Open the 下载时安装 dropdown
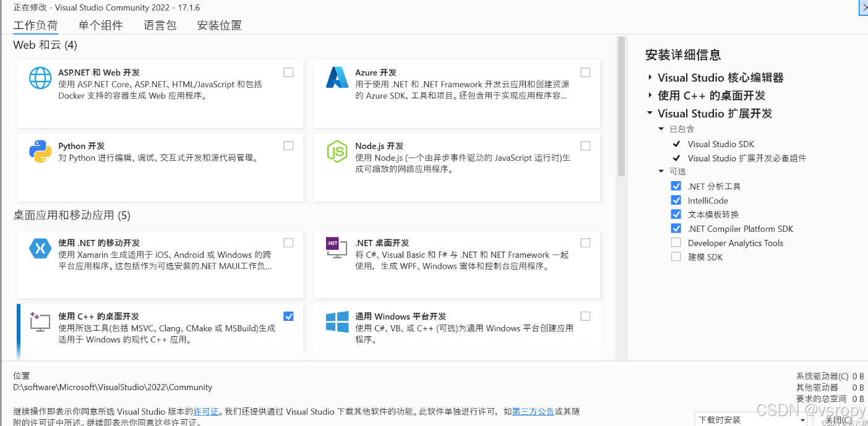 click(x=751, y=419)
